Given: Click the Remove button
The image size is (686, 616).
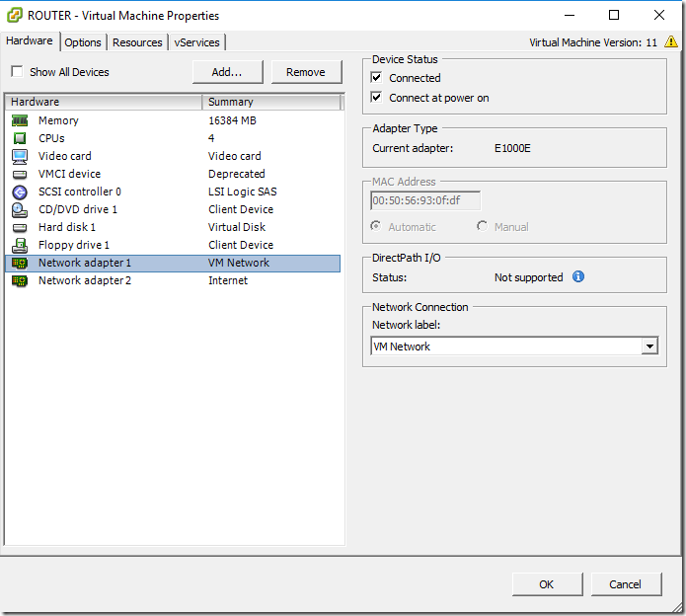Looking at the screenshot, I should [306, 72].
